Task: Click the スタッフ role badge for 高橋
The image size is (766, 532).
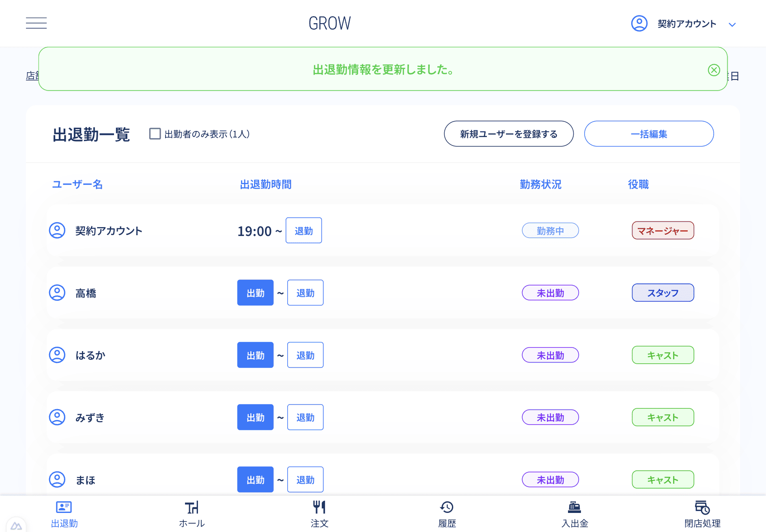Action: coord(662,292)
